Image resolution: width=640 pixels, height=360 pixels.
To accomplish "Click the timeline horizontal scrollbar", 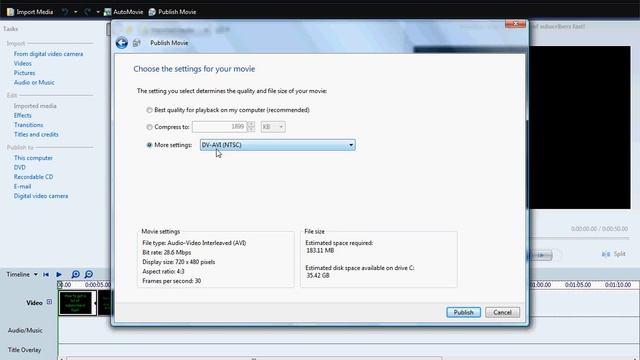I will point(253,358).
